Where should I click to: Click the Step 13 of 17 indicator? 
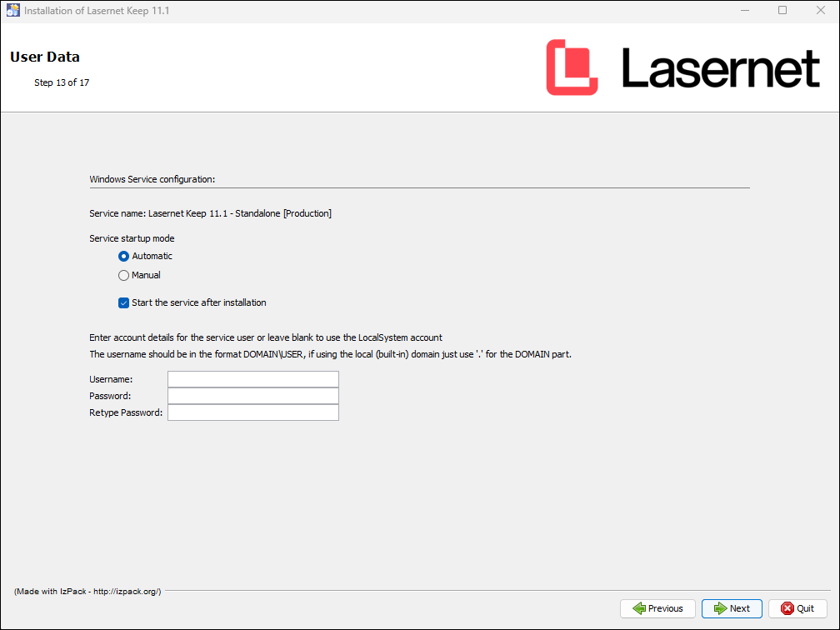coord(62,83)
